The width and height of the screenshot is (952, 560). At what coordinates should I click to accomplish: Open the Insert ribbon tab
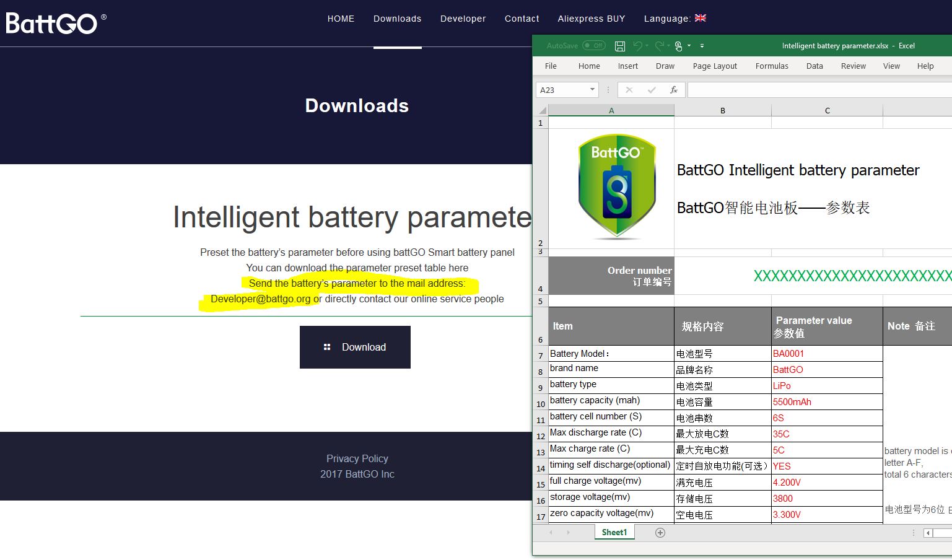[x=627, y=66]
